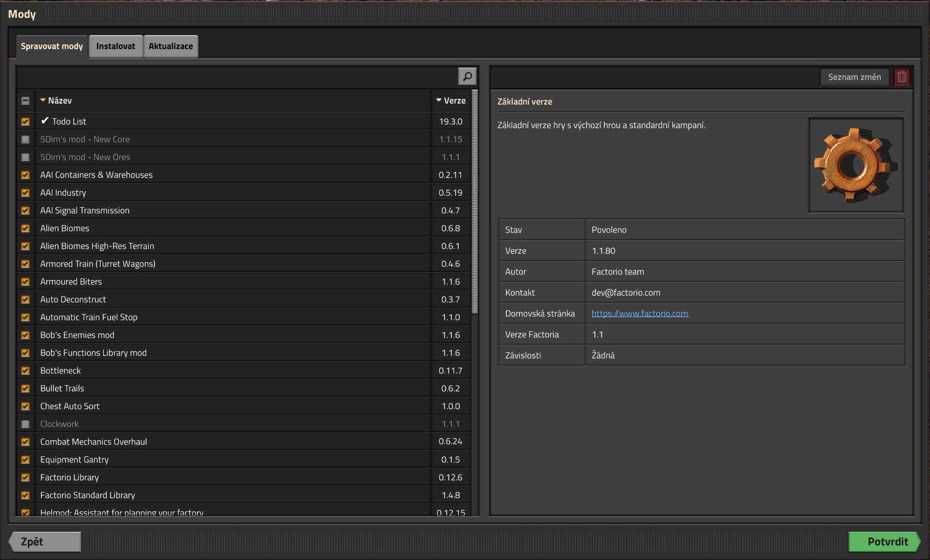Select the Clockwork mod name
The image size is (930, 560).
click(59, 424)
